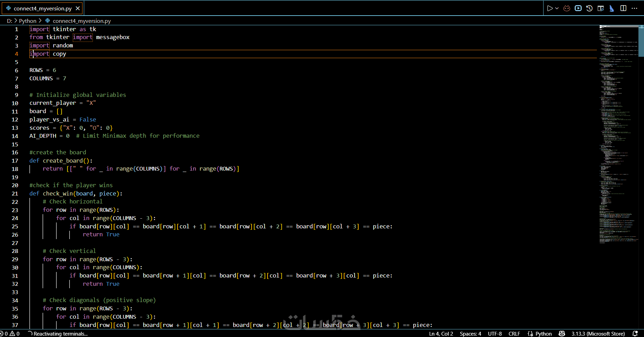
Task: Open the run options dropdown arrow
Action: click(557, 8)
